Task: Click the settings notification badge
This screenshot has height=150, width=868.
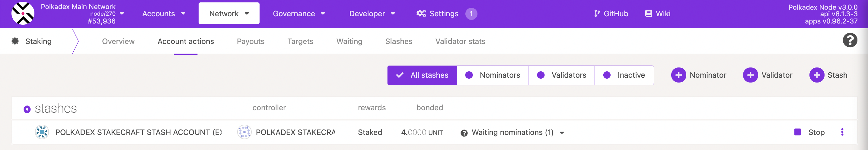Action: tap(471, 14)
